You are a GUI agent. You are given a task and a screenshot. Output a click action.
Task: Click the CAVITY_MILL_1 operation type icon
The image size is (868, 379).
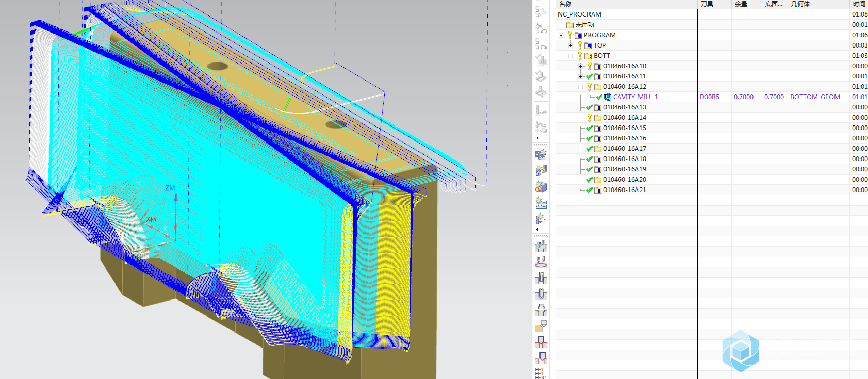[x=608, y=97]
